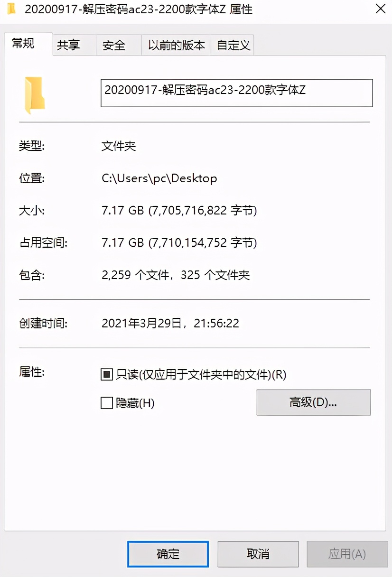The image size is (392, 577).
Task: Enable the 隐藏 attribute checkbox
Action: (106, 402)
